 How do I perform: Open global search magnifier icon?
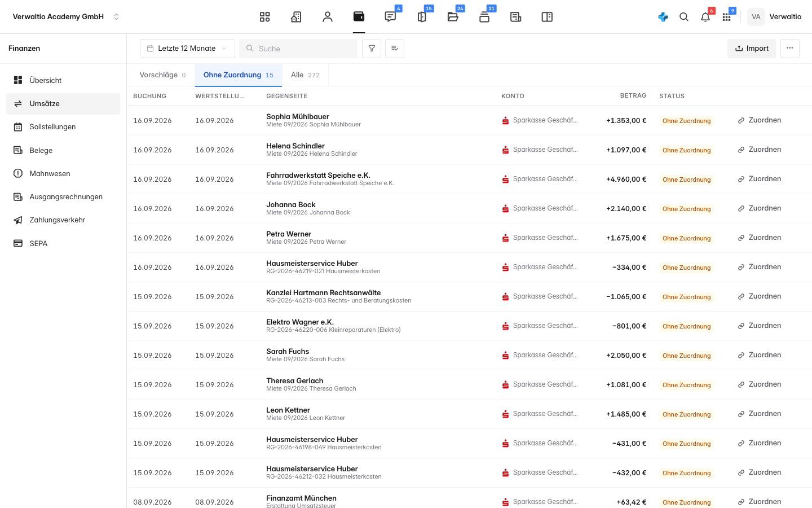click(x=684, y=17)
